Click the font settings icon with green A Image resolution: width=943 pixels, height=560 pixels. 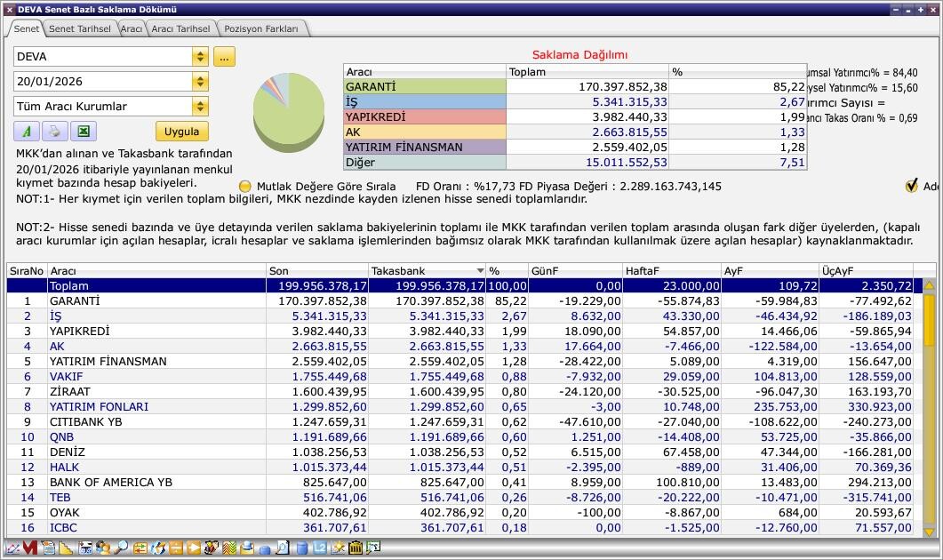tap(27, 132)
